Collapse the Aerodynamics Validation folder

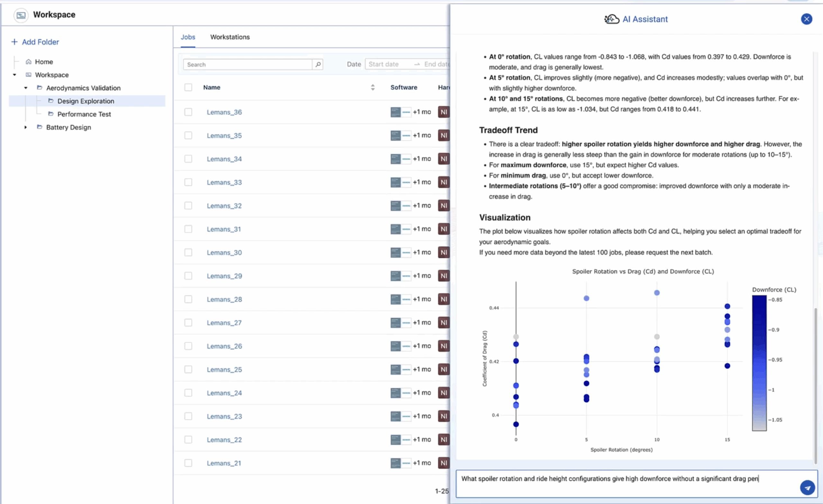(26, 88)
